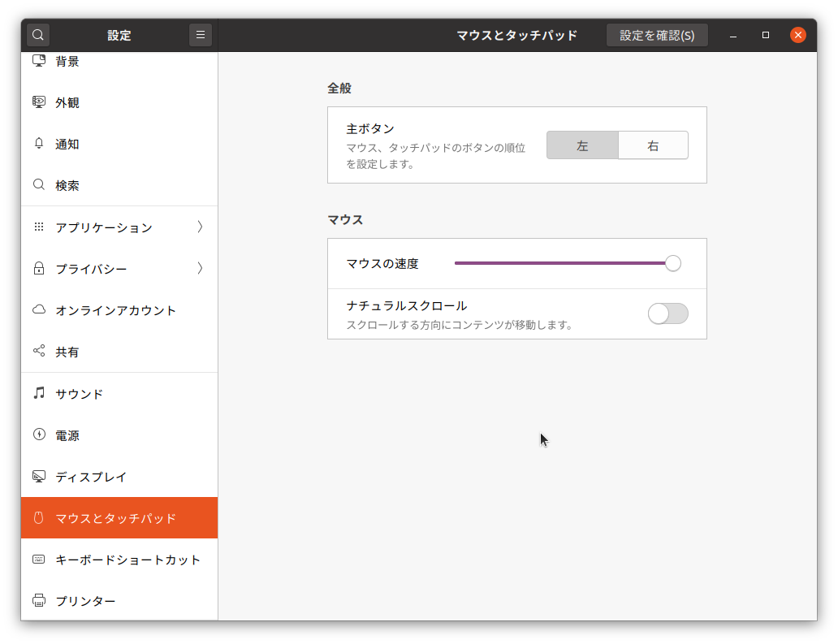Click the magnifier icon beside 検索
The width and height of the screenshot is (838, 644).
coord(39,185)
